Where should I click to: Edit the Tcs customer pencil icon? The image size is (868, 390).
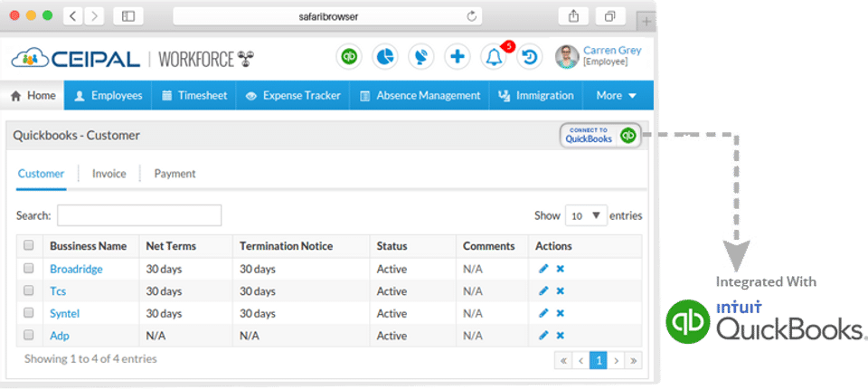543,290
